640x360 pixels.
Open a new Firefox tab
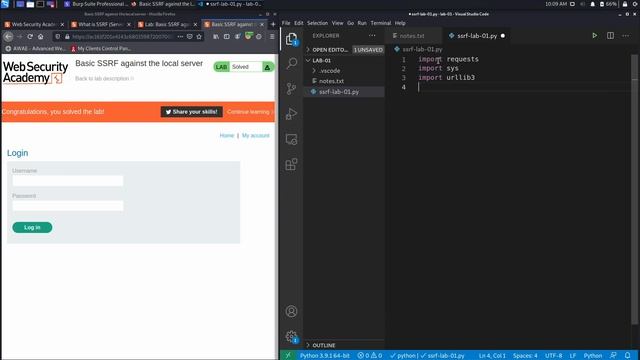[x=273, y=24]
